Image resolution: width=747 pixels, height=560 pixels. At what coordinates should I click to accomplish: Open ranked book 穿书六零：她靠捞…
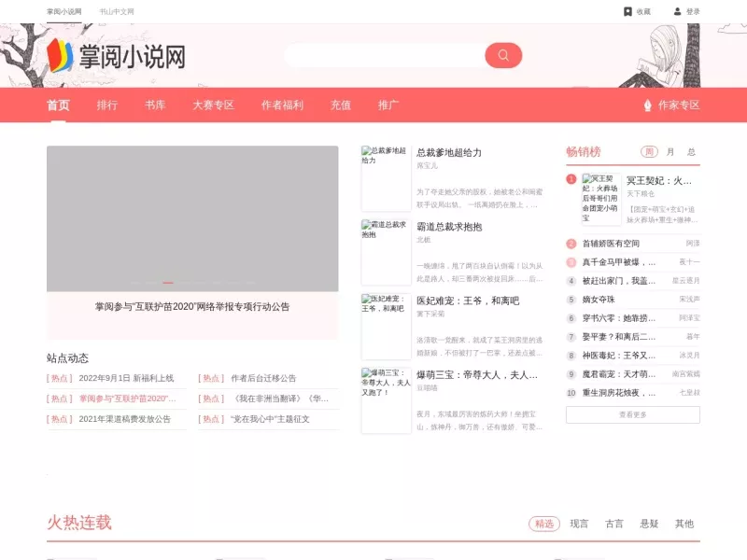(x=619, y=317)
